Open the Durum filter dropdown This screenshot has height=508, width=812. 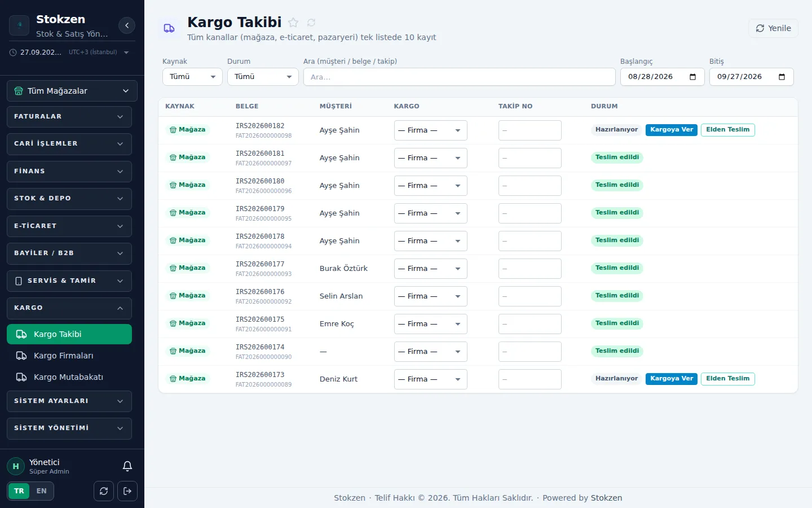pyautogui.click(x=263, y=77)
